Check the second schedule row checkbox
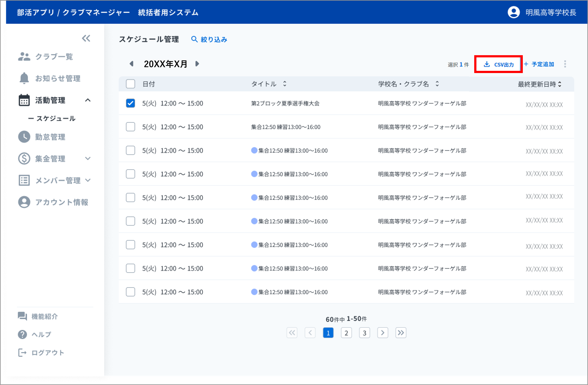The width and height of the screenshot is (588, 385). tap(130, 127)
